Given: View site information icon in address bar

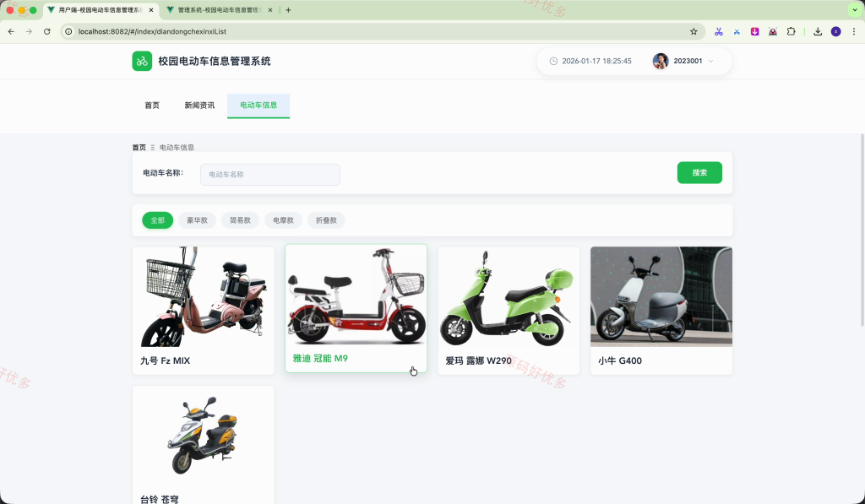Looking at the screenshot, I should (x=68, y=31).
